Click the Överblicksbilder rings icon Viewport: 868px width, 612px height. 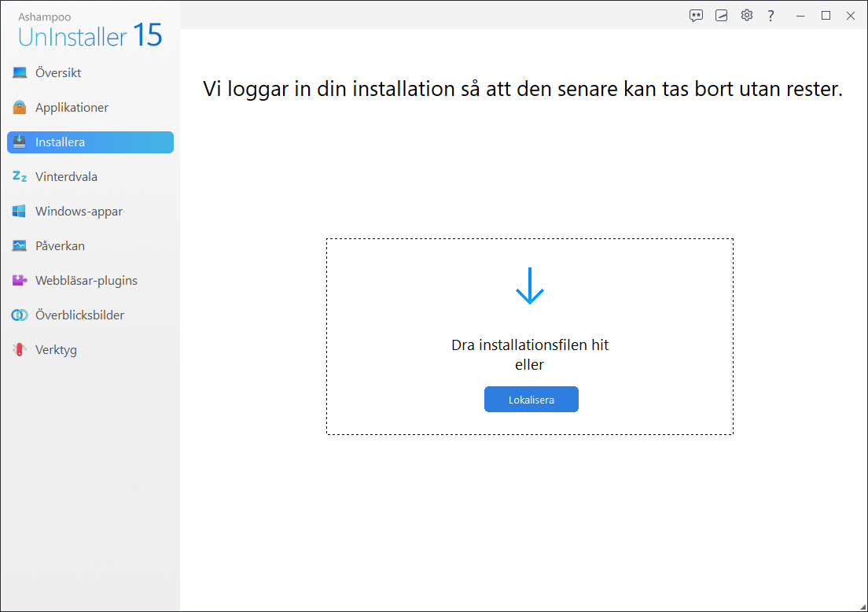tap(20, 315)
